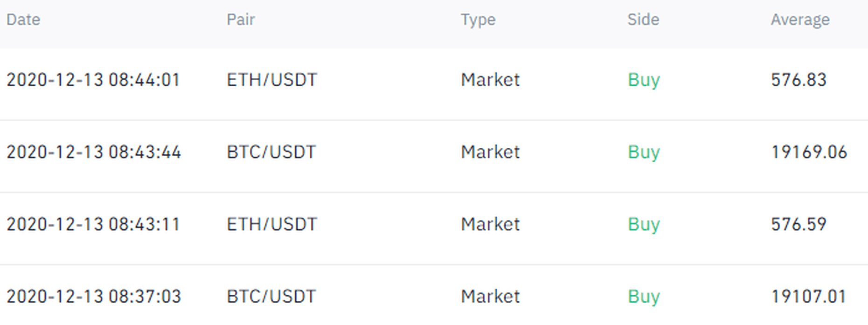Viewport: 868px width, 325px height.
Task: Click Market type in the 08:37:03 row
Action: 490,297
